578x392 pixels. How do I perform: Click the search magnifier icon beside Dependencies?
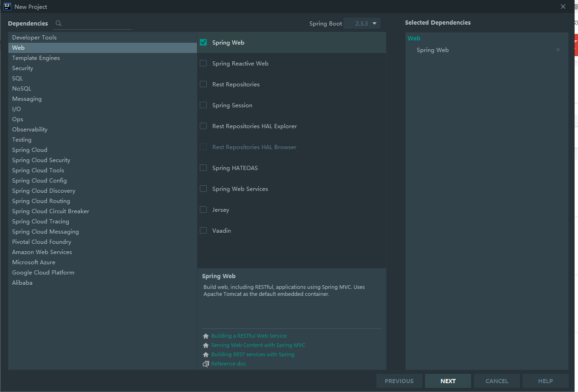59,23
